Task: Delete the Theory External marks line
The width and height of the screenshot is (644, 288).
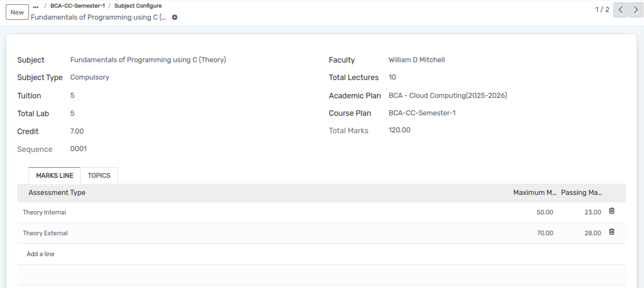Action: click(x=612, y=232)
